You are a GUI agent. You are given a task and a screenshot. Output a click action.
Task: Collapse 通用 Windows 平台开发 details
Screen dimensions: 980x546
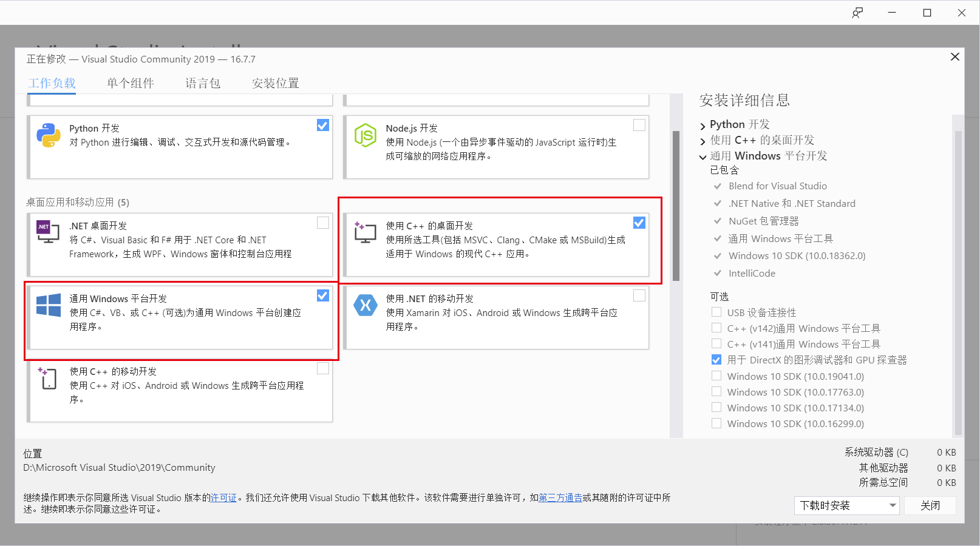point(703,157)
